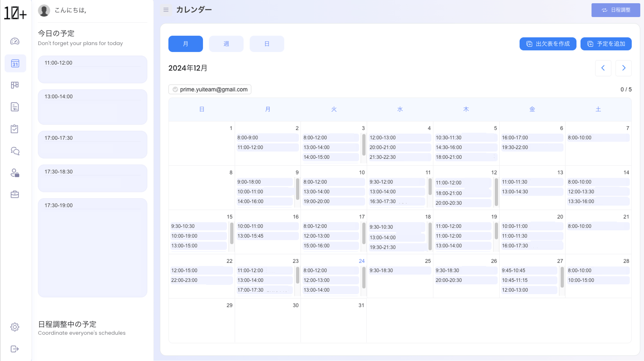This screenshot has width=644, height=361.
Task: Select the calendar icon in sidebar
Action: point(15,64)
